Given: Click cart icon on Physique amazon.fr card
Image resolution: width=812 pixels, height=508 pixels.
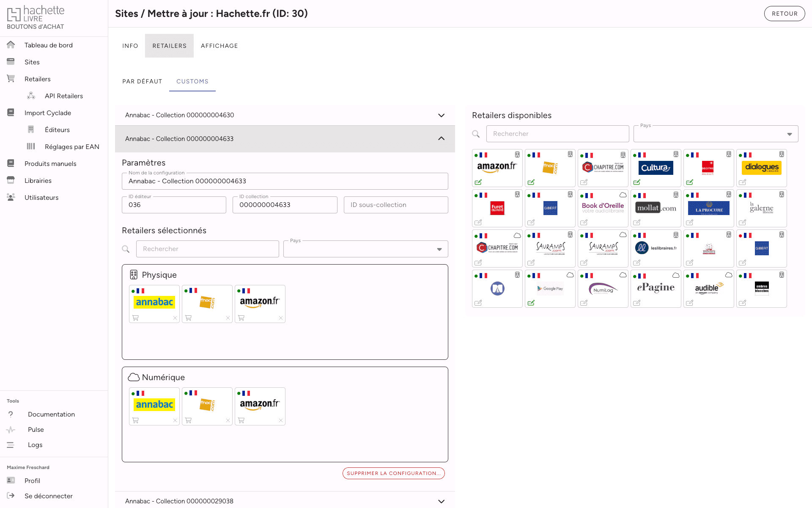Looking at the screenshot, I should [241, 318].
